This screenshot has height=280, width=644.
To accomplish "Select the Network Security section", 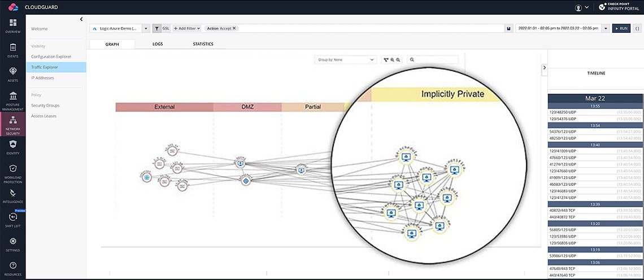I will click(x=13, y=125).
